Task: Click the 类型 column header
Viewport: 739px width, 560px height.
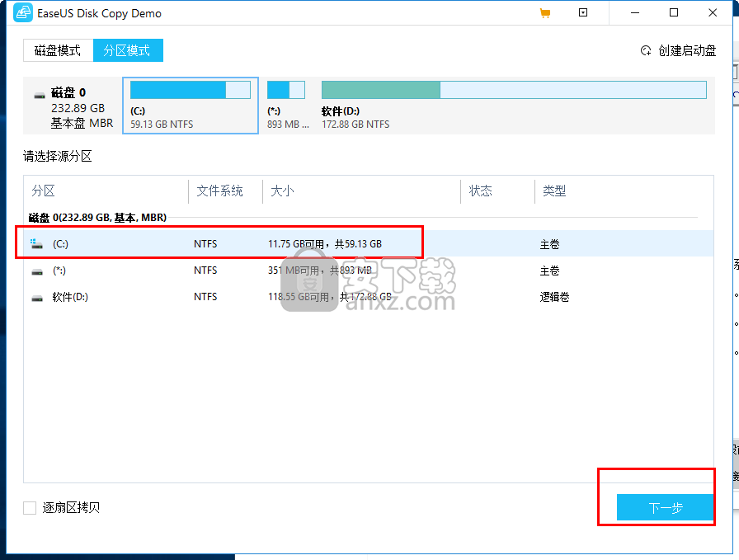Action: (x=554, y=191)
